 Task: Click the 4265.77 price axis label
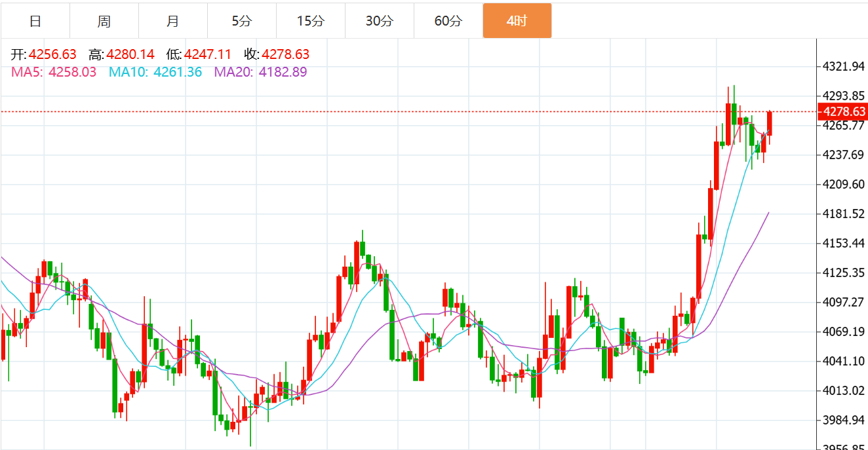pyautogui.click(x=843, y=125)
